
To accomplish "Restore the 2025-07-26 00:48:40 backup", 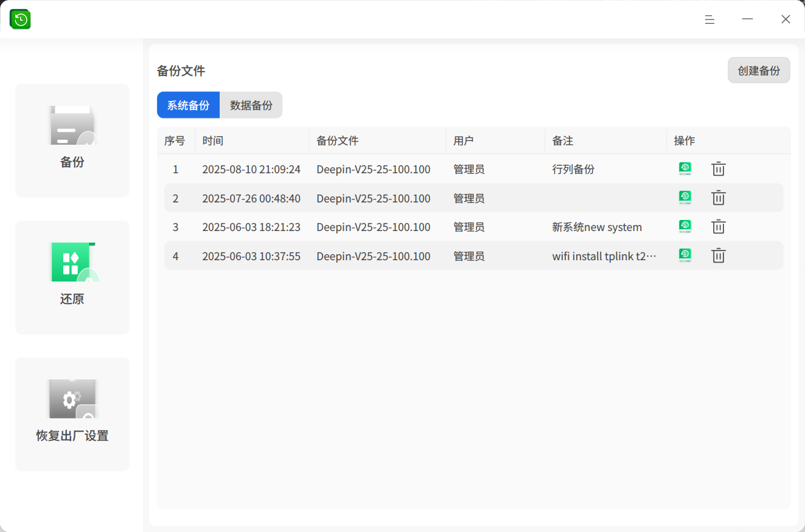I will 685,198.
